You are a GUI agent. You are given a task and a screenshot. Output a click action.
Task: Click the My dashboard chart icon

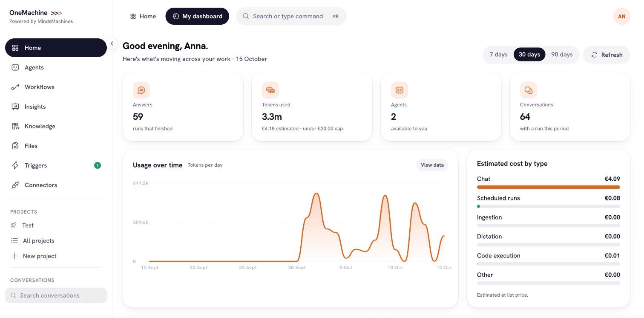pos(175,16)
